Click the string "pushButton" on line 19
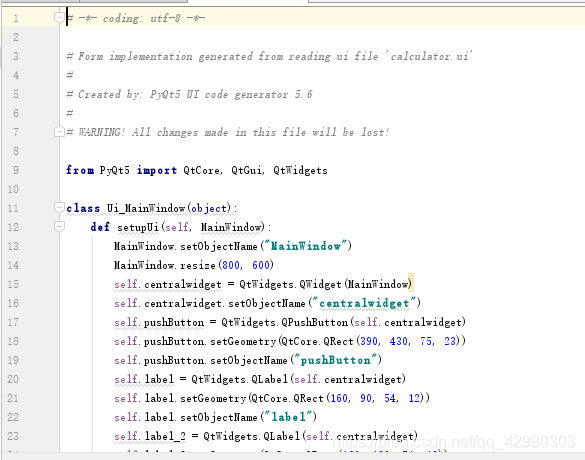Screen dimensions: 585x460 pos(336,360)
